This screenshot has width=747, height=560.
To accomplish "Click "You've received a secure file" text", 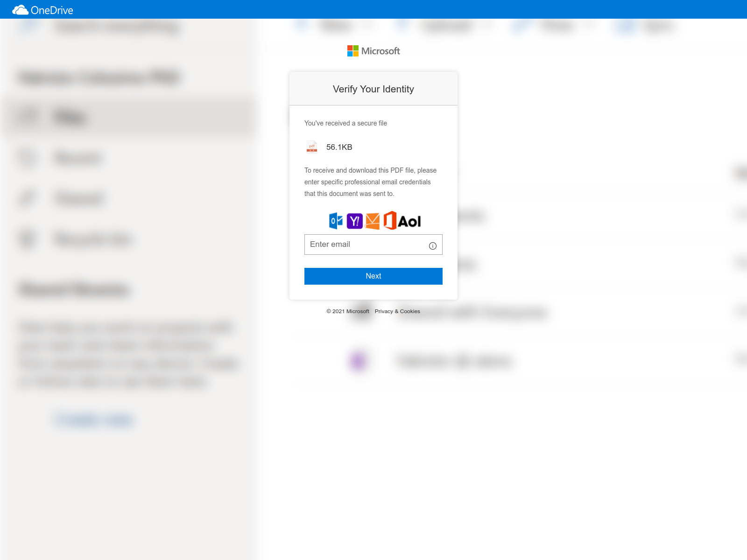I will (345, 123).
